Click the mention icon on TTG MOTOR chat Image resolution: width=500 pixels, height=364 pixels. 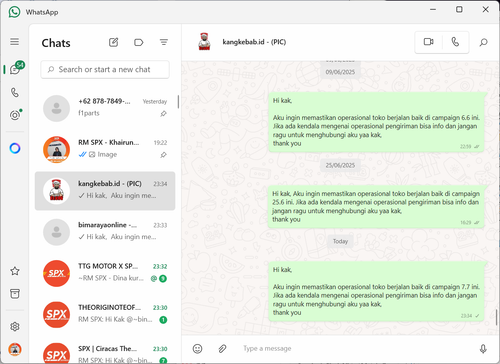click(x=154, y=278)
